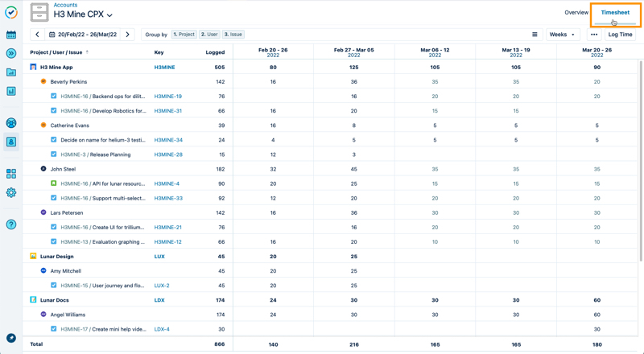
Task: Click the list view options icon
Action: pos(535,35)
